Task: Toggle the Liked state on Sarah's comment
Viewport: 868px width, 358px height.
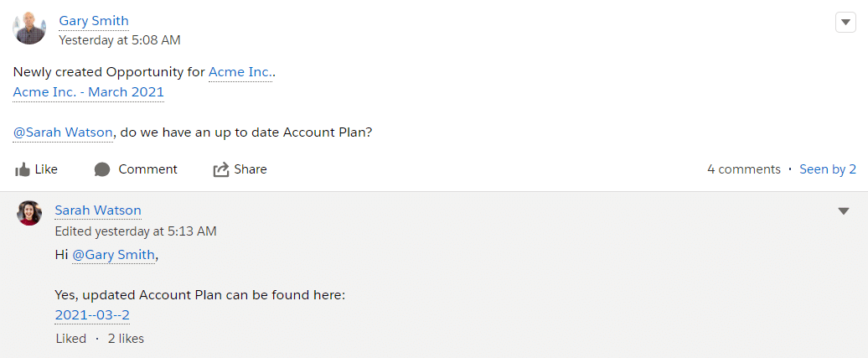Action: pos(70,339)
